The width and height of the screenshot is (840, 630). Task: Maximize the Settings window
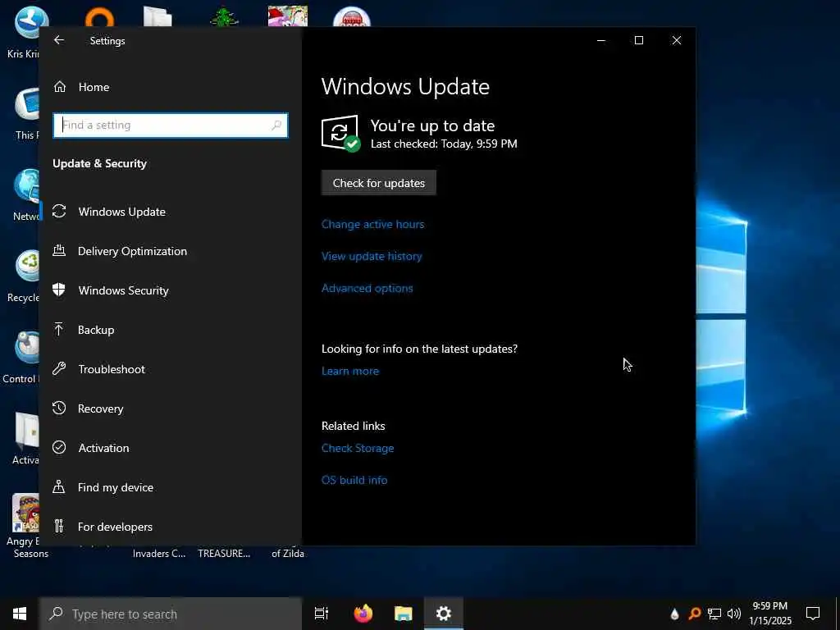pos(638,40)
